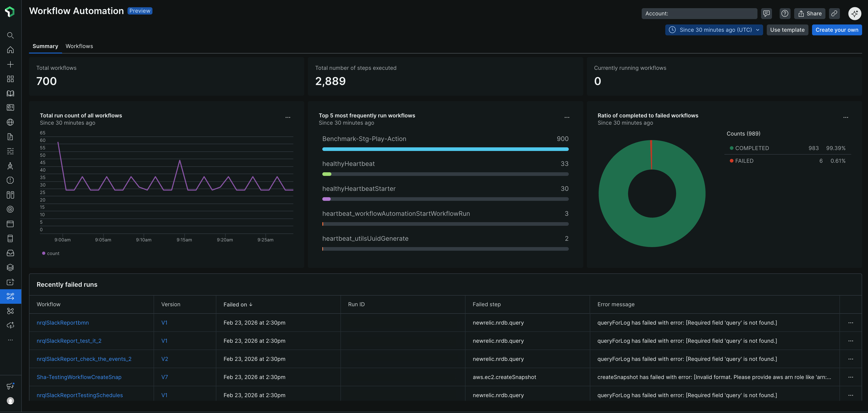Screen dimensions: 868x413
Task: Copy dashboard link with the chain icon
Action: 835,13
